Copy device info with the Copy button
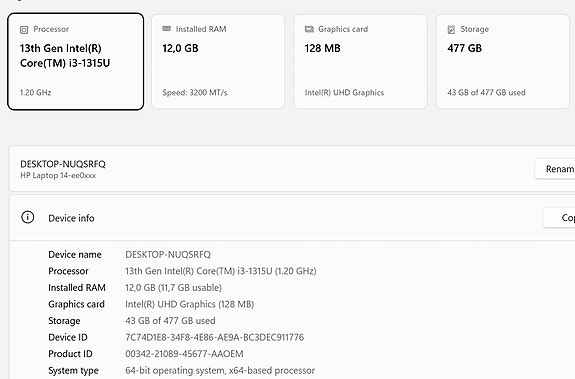This screenshot has width=575, height=379. [x=559, y=218]
